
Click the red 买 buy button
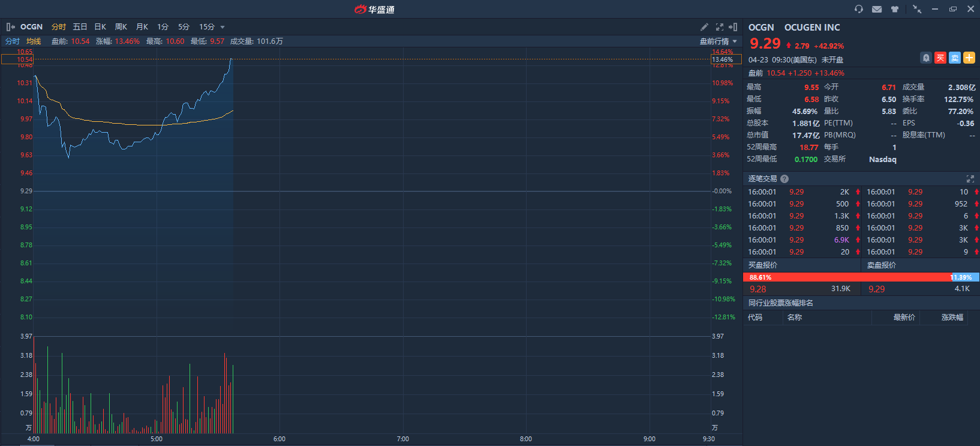point(940,58)
